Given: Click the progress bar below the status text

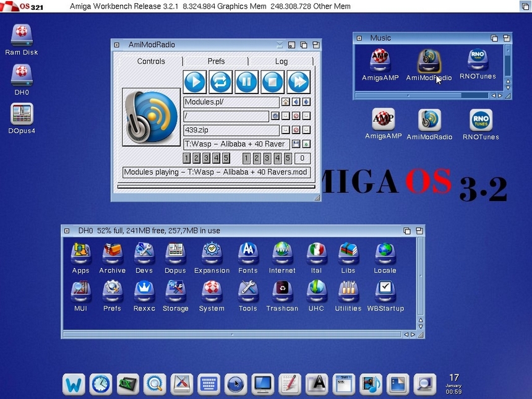Looking at the screenshot, I should point(216,186).
